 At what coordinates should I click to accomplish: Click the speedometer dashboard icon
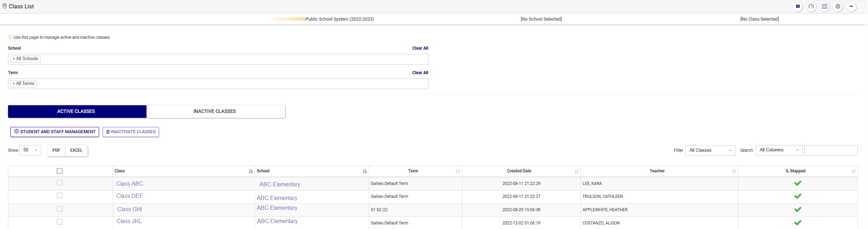coord(811,7)
